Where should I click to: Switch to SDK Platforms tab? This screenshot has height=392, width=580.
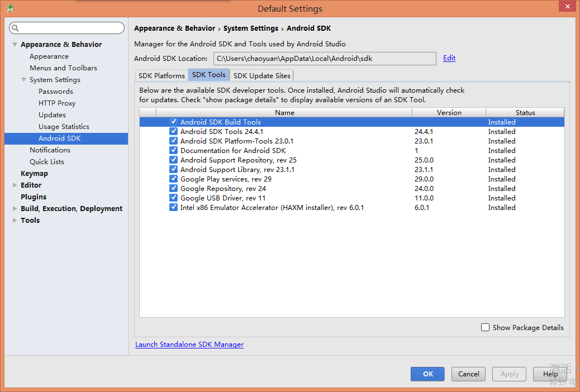point(161,75)
